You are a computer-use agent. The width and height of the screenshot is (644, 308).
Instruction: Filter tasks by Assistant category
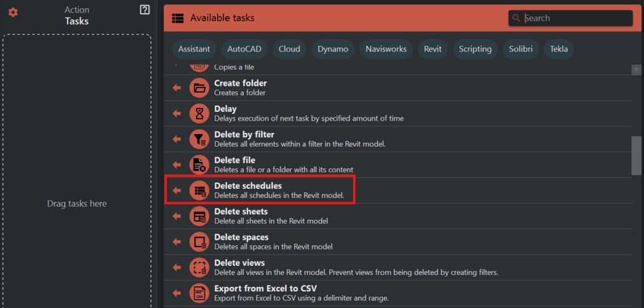point(194,49)
